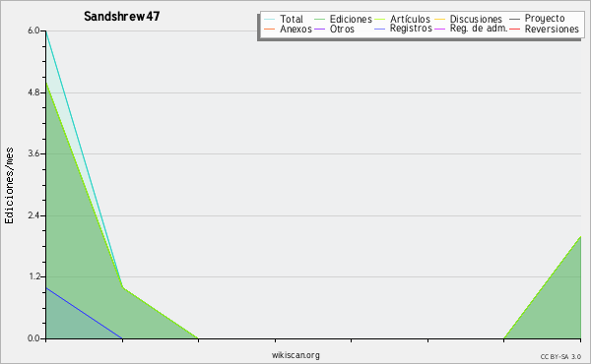Viewport: 591px width, 364px height.
Task: Click the 2.4 y-axis value
Action: point(33,215)
